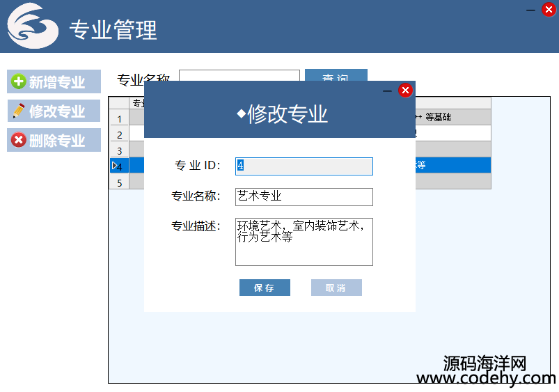Minimize the main 专业管理 window
Screen dimensions: 559x392
pos(531,10)
